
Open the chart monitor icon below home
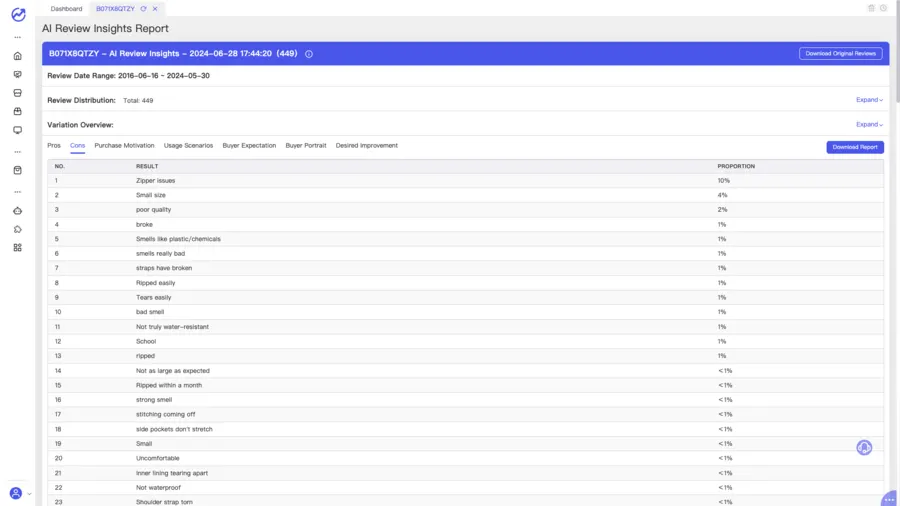pyautogui.click(x=18, y=75)
